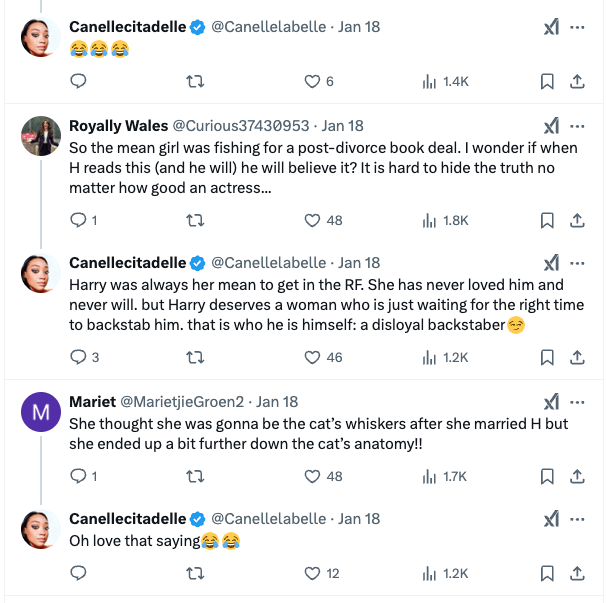Viewport: 606px width, 603px height.
Task: Repost Mariet's cat's whiskers tweet
Action: pos(197,477)
